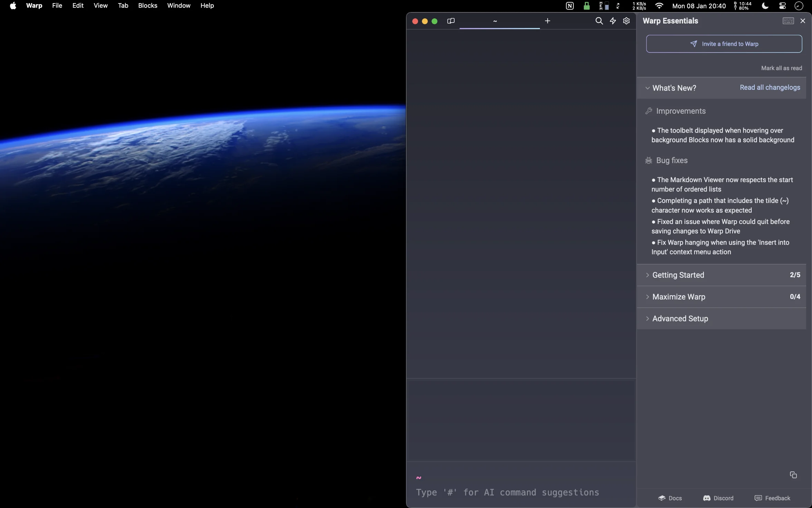Screen dimensions: 812x508
Task: Toggle the dark mode menu bar icon
Action: point(764,6)
